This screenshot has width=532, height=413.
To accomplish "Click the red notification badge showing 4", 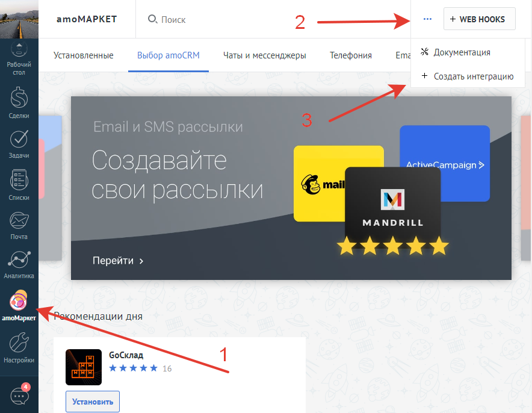I will tap(25, 387).
